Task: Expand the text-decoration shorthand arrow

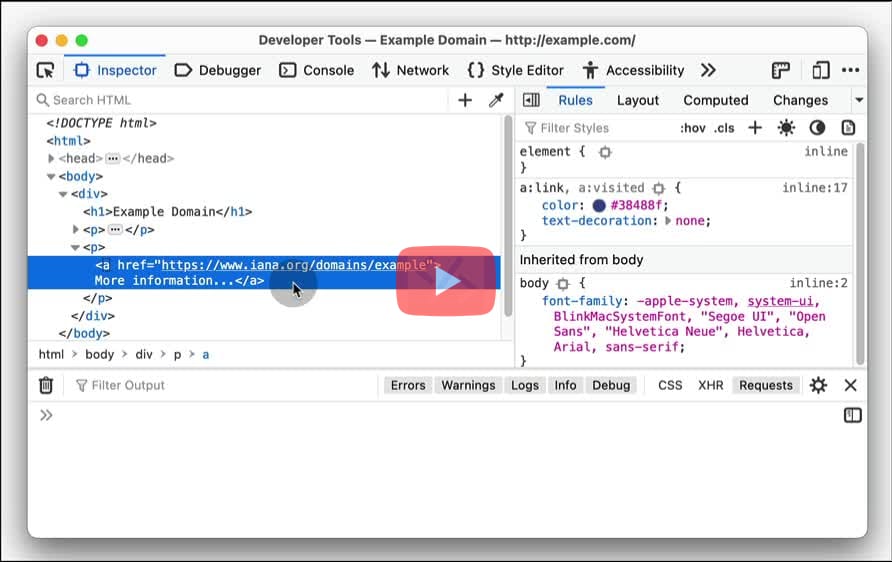Action: (668, 221)
